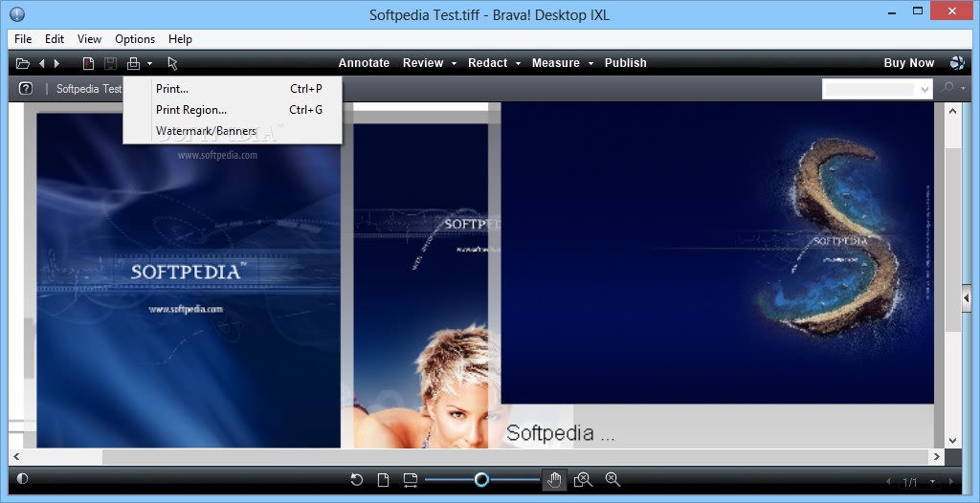This screenshot has width=980, height=503.
Task: Click inside the search text field
Action: [869, 89]
